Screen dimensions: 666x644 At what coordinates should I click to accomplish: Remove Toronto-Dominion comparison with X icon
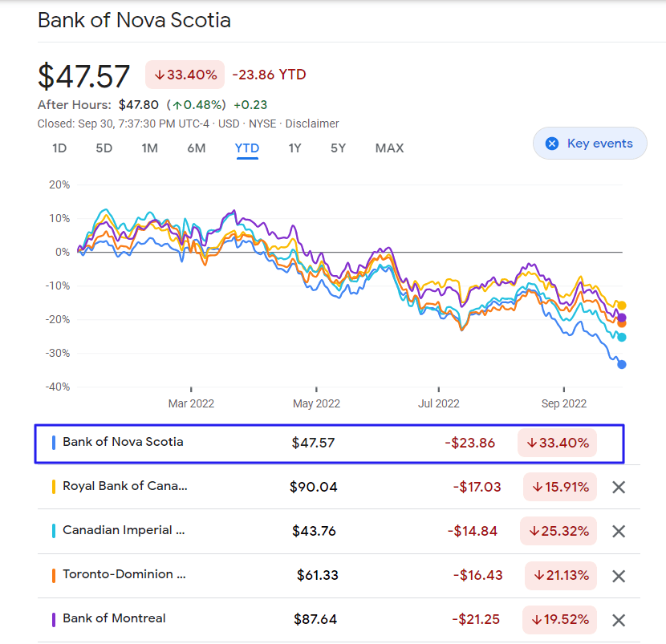pyautogui.click(x=619, y=576)
